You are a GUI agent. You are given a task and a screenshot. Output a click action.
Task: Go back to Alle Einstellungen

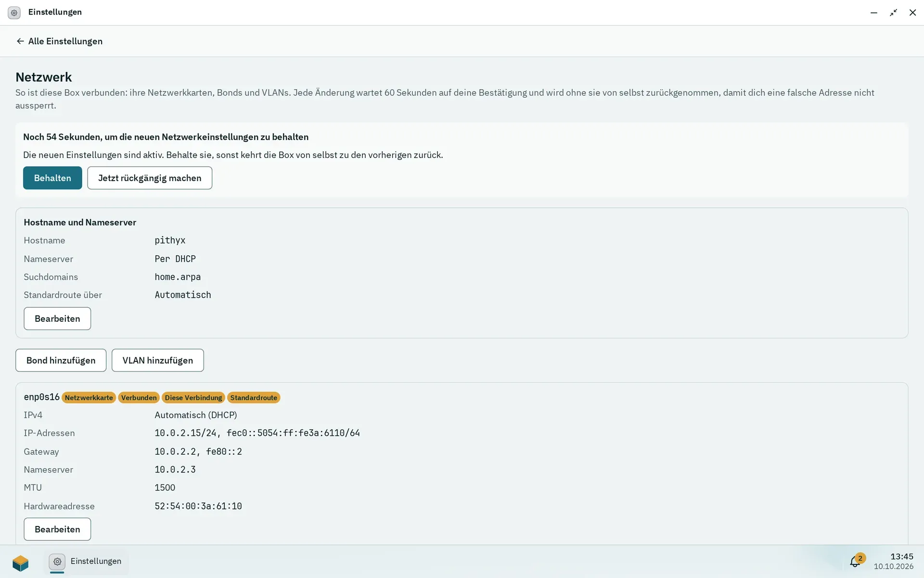click(59, 41)
